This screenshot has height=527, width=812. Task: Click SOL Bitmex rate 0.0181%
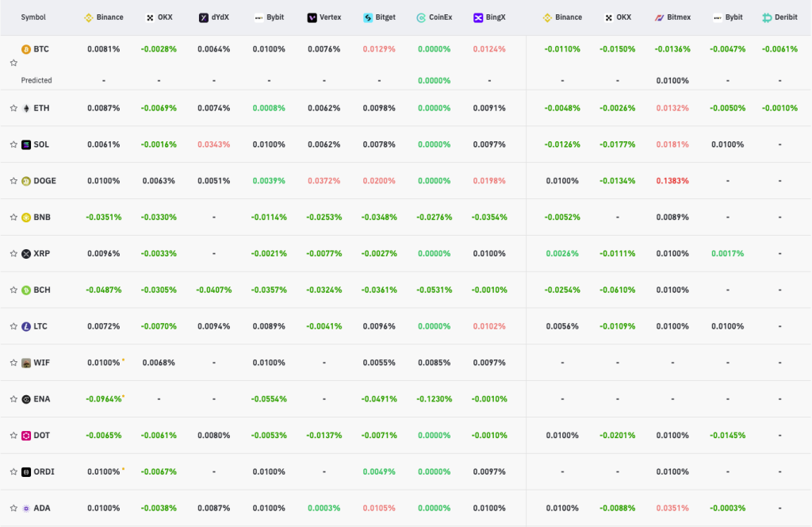(x=672, y=144)
